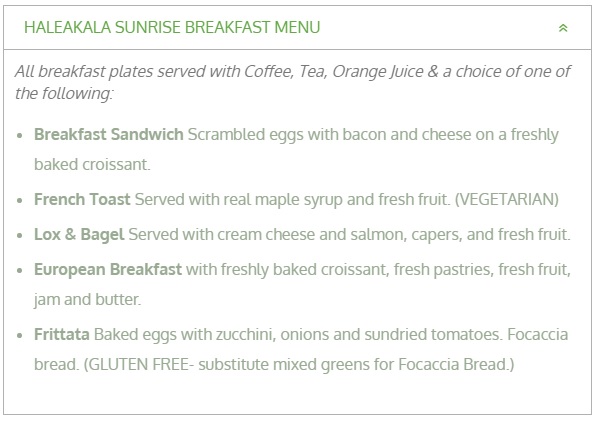Viewport: 598px width, 423px height.
Task: Click the words 'the following:' in the intro
Action: point(64,93)
